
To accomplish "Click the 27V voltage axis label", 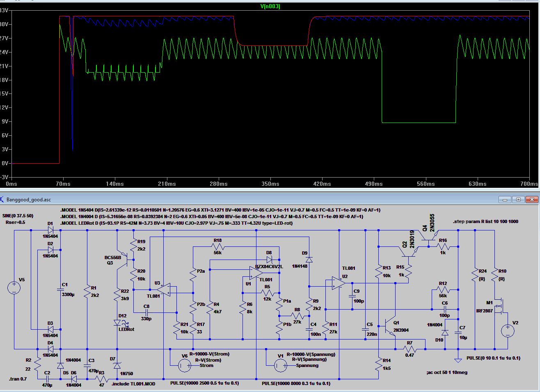I will [x=4, y=38].
